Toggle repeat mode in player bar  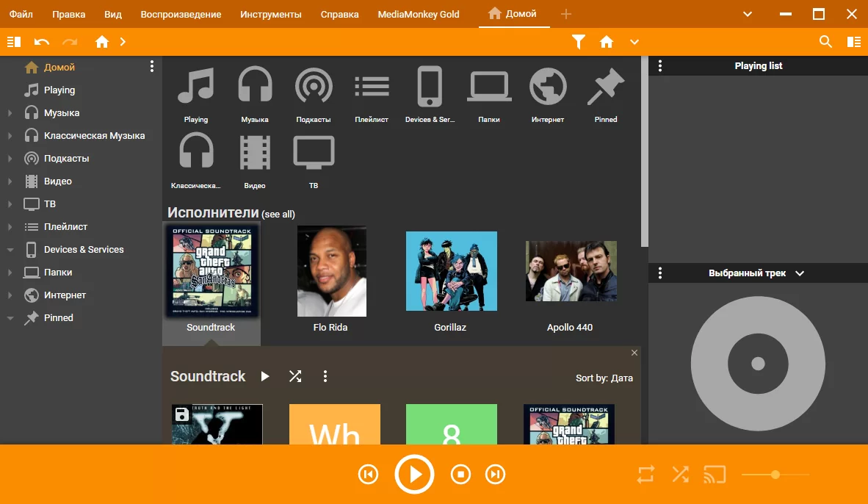pyautogui.click(x=645, y=475)
